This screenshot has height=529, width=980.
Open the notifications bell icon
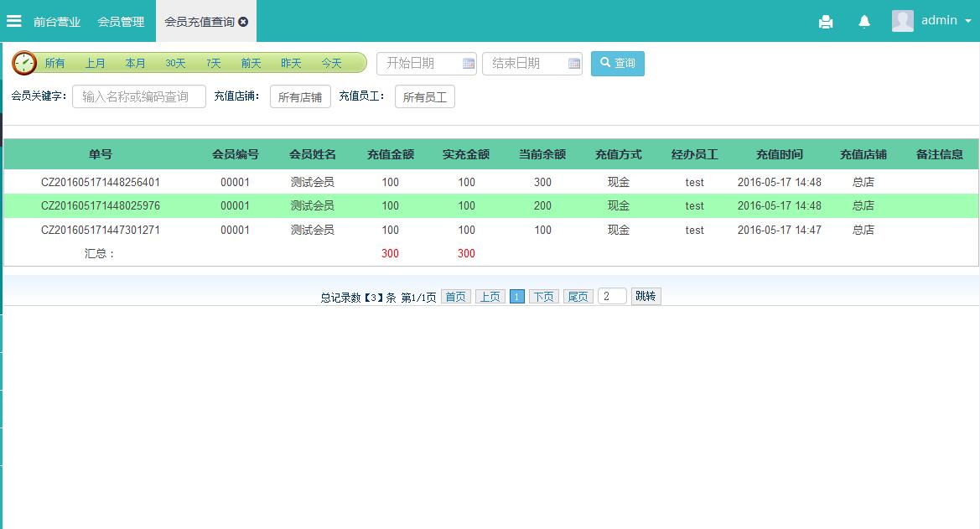(x=864, y=22)
